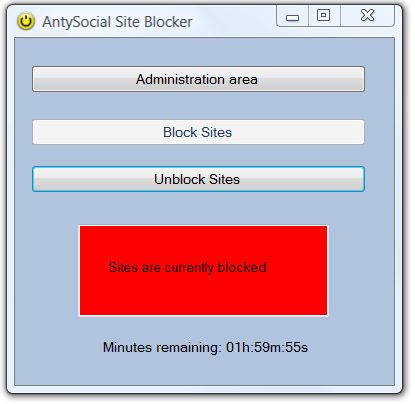415x404 pixels.
Task: Click the empty red area below the status message
Action: coord(203,295)
